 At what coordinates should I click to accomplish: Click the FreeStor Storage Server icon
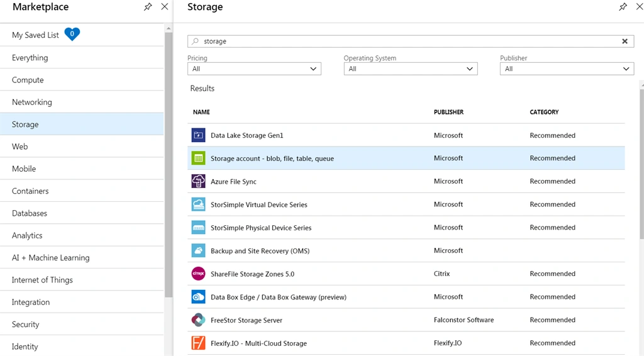pyautogui.click(x=198, y=320)
